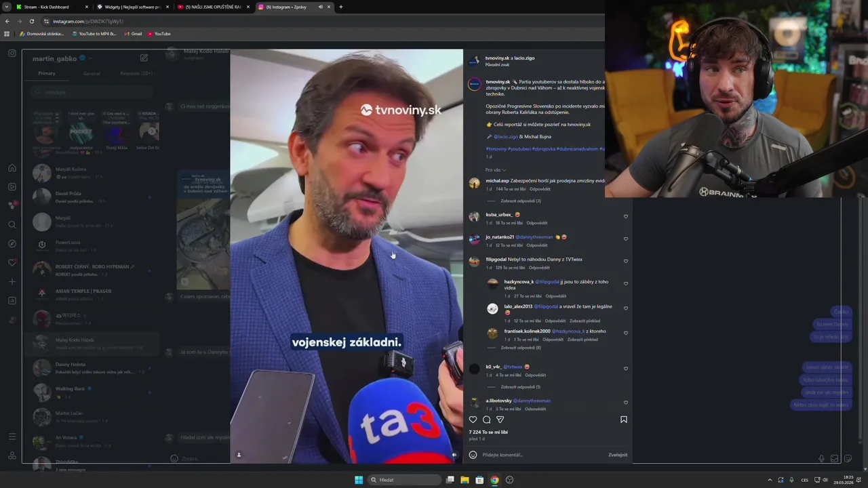868x488 pixels.
Task: Like filipgodal comment with heart
Action: pos(626,262)
